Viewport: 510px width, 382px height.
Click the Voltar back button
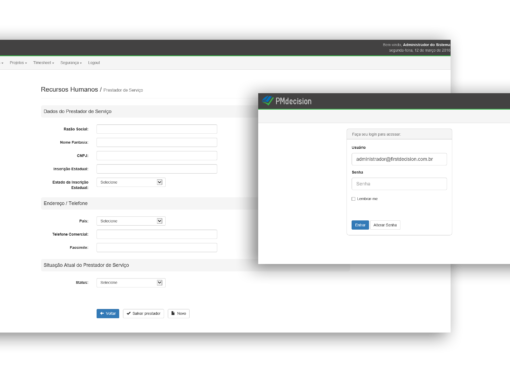[x=108, y=313]
